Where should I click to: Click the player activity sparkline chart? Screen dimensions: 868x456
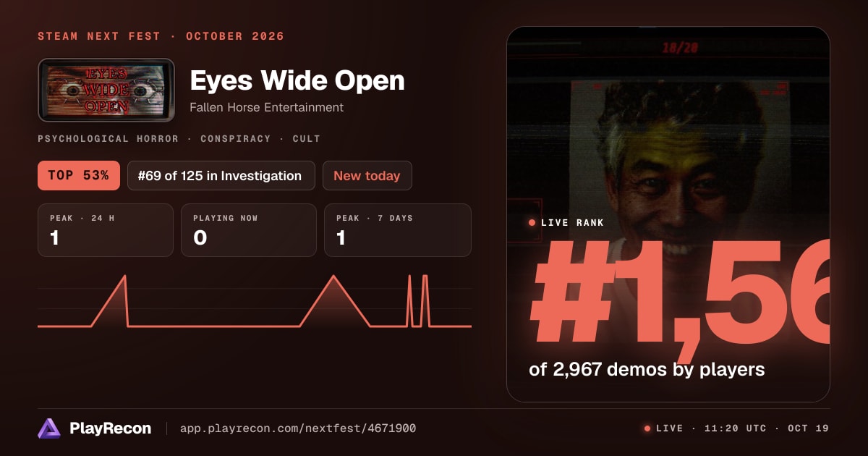(255, 300)
